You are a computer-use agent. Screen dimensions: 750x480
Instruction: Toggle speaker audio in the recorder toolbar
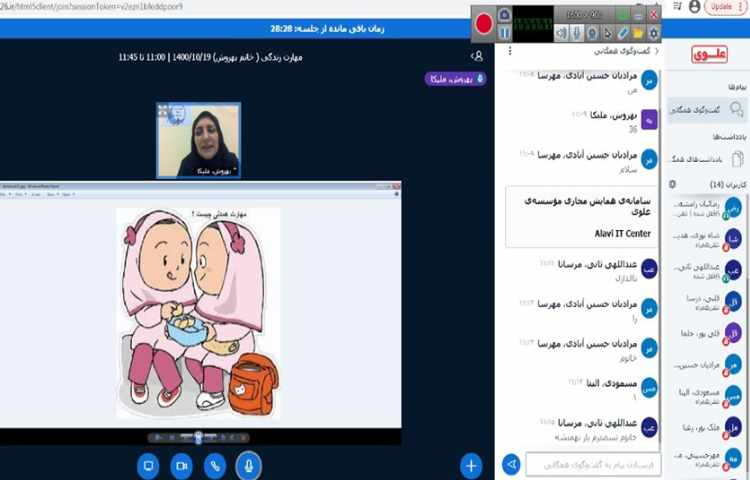tap(562, 33)
